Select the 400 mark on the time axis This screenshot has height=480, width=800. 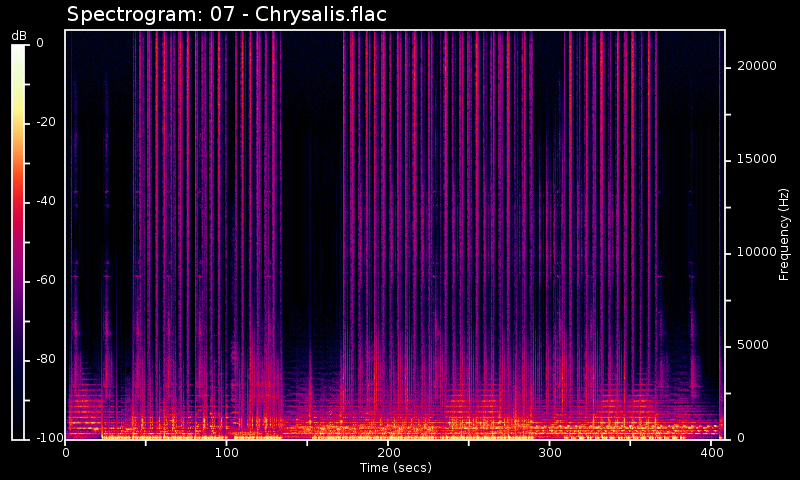click(x=710, y=453)
